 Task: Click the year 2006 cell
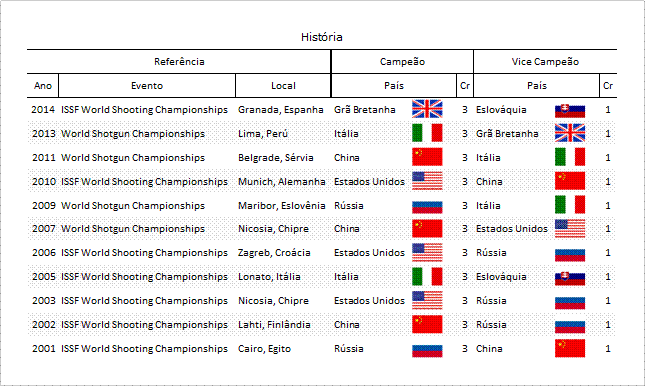[x=44, y=253]
